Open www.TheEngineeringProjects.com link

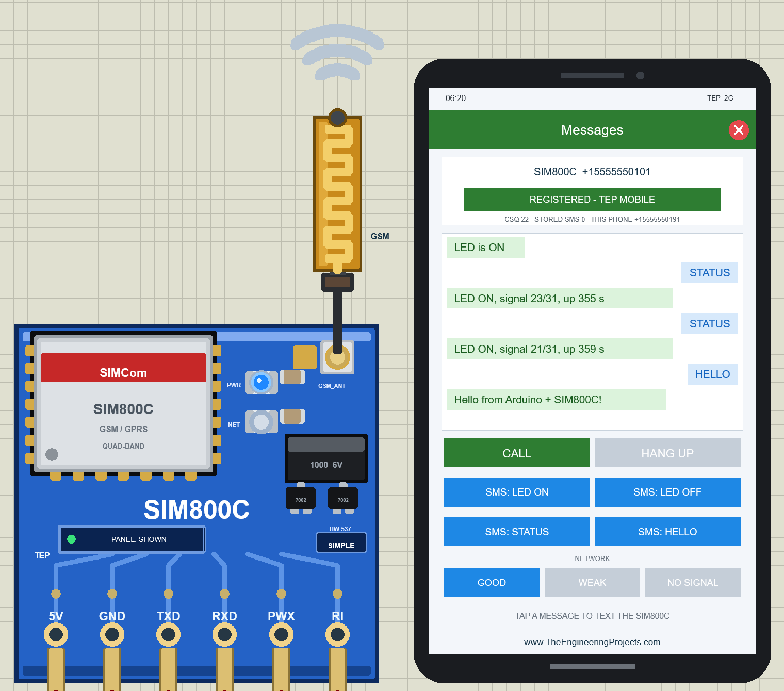(592, 642)
